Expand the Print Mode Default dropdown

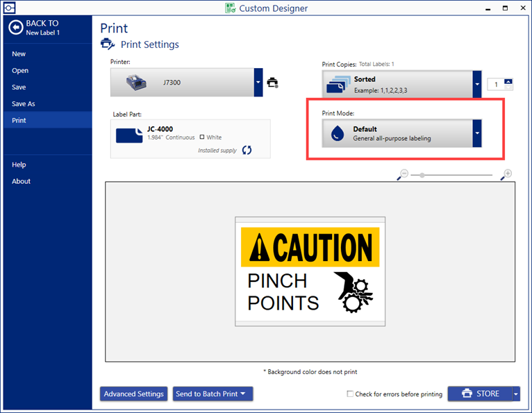point(477,133)
